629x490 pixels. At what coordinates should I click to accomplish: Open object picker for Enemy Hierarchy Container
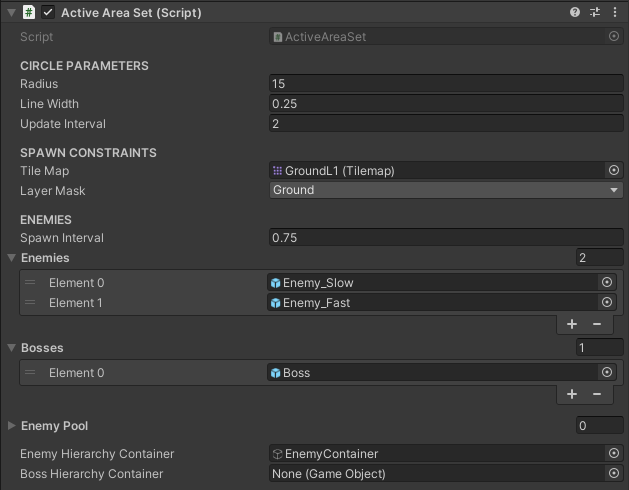click(x=613, y=453)
